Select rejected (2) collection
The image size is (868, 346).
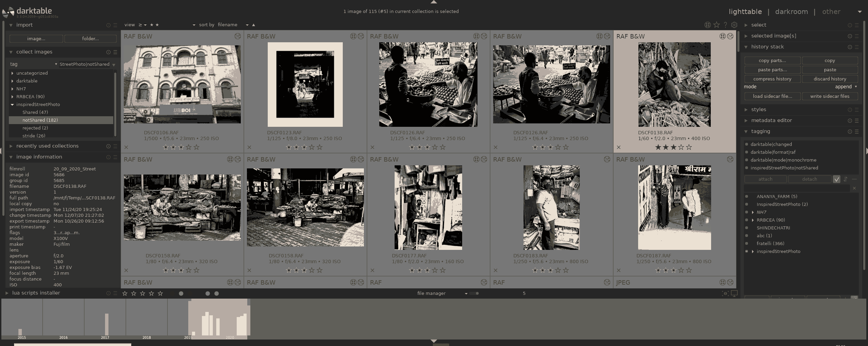[x=35, y=128]
